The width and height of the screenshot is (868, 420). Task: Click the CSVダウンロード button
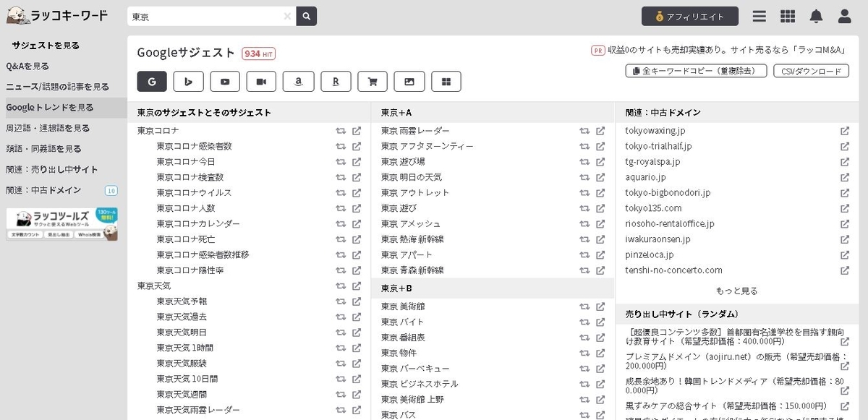click(x=811, y=71)
